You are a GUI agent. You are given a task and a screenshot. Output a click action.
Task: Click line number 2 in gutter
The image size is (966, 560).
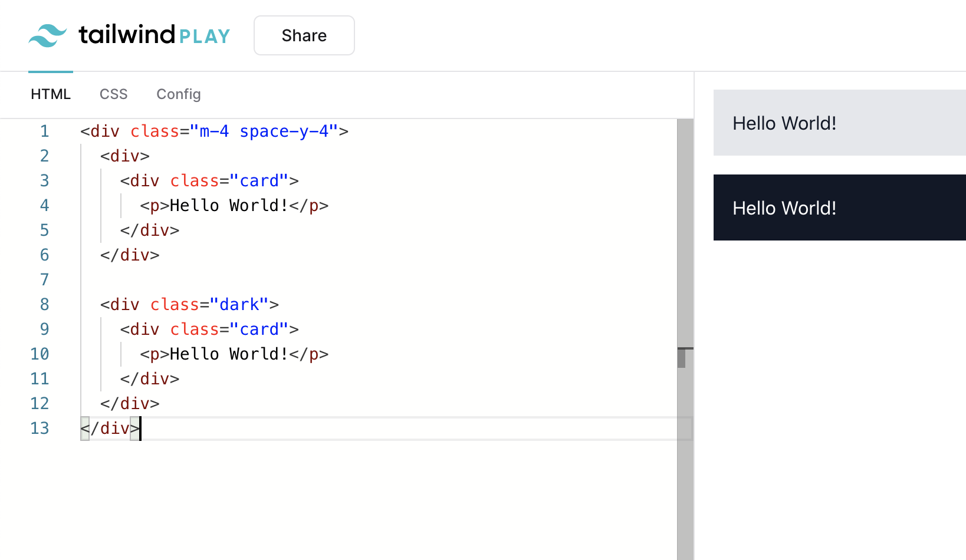[44, 156]
